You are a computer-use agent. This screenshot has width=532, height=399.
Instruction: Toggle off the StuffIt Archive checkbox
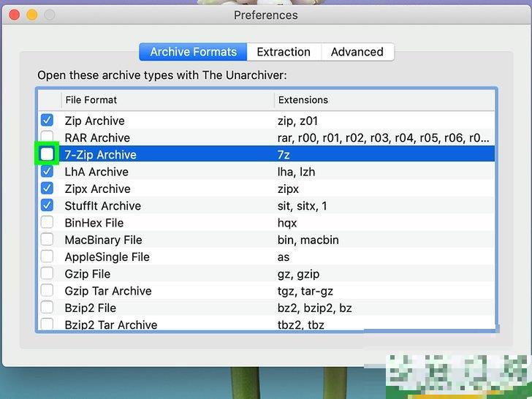tap(47, 205)
